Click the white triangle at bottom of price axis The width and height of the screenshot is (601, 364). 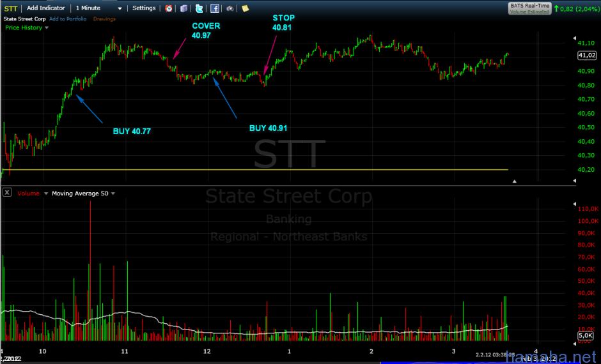pos(574,180)
